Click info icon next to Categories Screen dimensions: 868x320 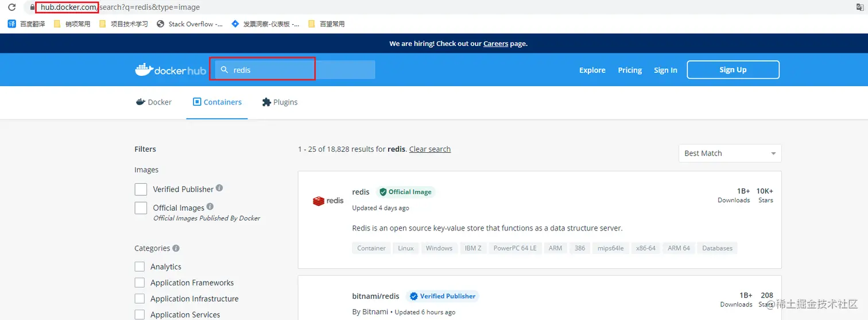coord(176,248)
